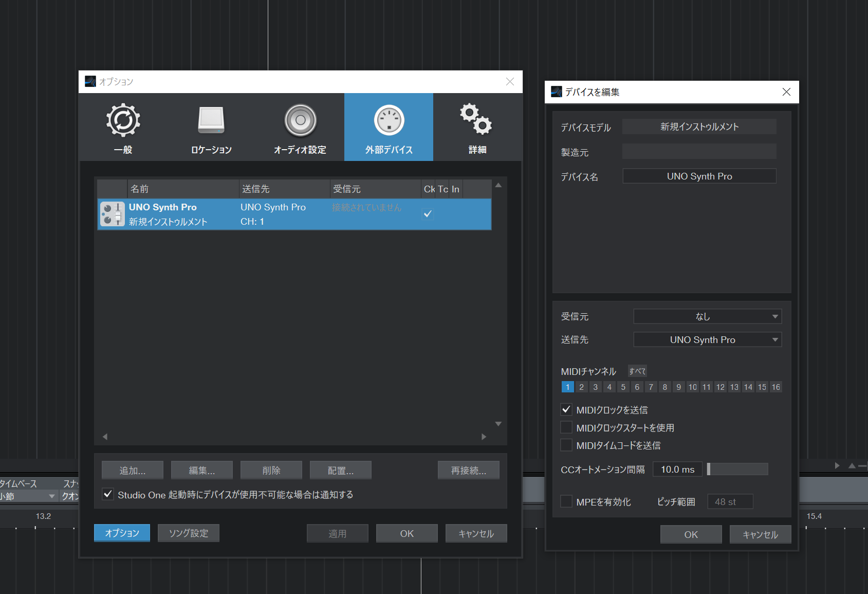Click the 製造元 manufacturer field
This screenshot has width=868, height=594.
699,151
